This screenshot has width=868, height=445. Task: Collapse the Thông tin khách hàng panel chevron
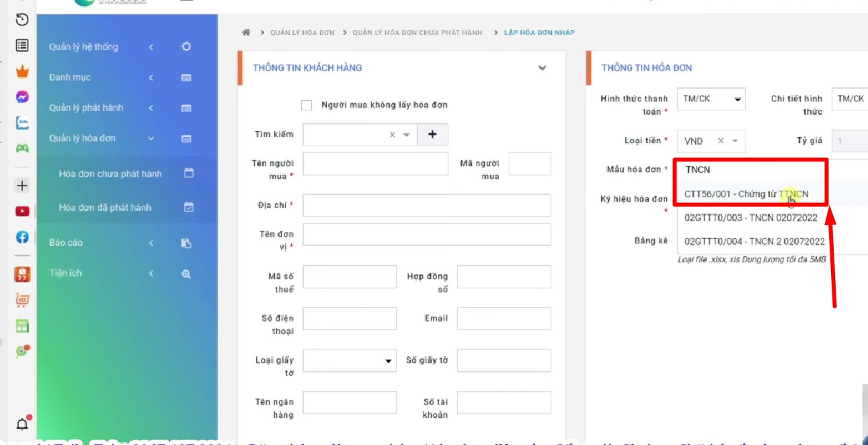543,68
